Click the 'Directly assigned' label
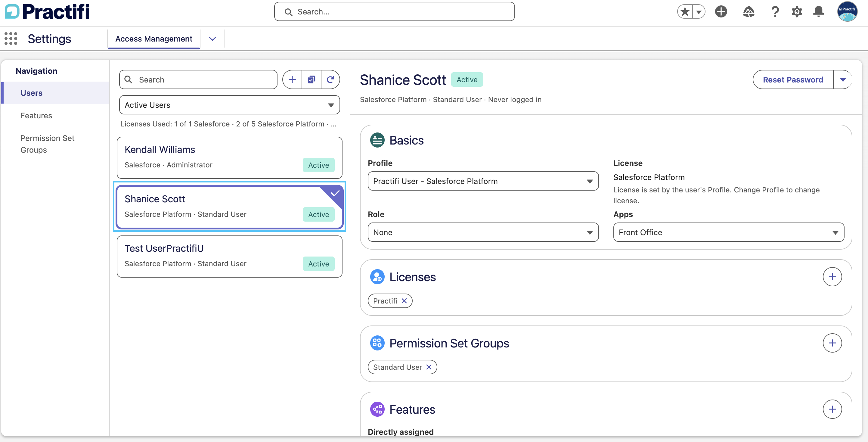The height and width of the screenshot is (442, 868). pyautogui.click(x=401, y=432)
